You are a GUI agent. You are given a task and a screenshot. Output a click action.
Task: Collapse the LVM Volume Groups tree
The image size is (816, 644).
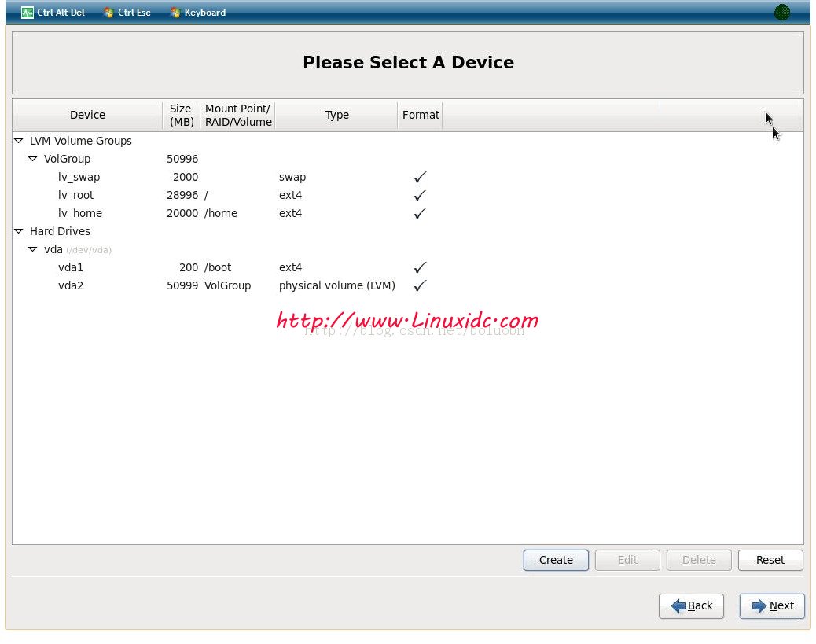tap(19, 141)
